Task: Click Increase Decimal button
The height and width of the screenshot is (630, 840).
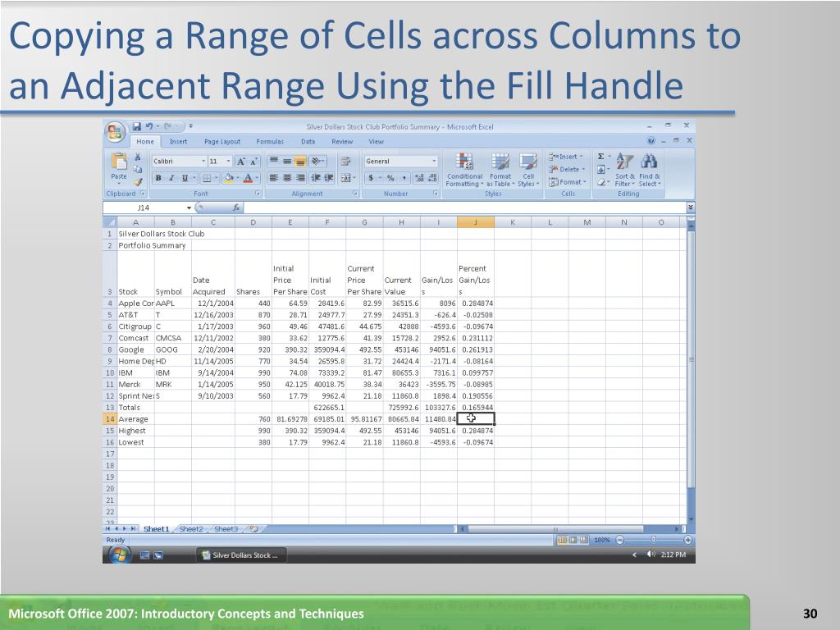Action: coord(419,178)
